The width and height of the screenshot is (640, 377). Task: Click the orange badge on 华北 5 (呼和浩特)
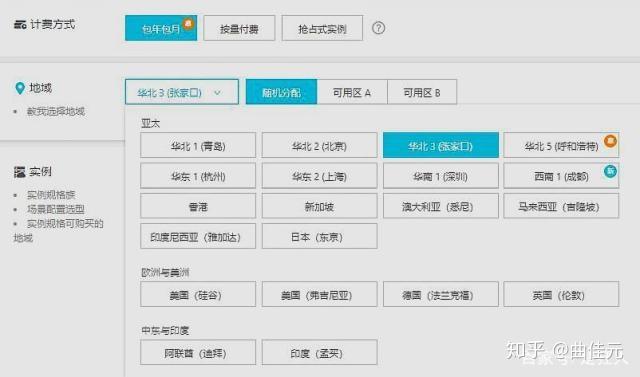pyautogui.click(x=610, y=141)
